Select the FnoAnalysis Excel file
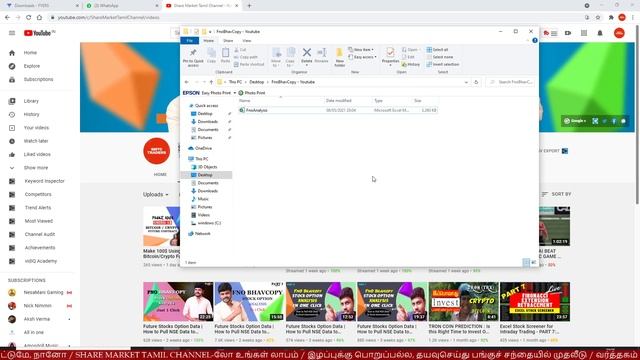640x360 pixels. coord(338,110)
